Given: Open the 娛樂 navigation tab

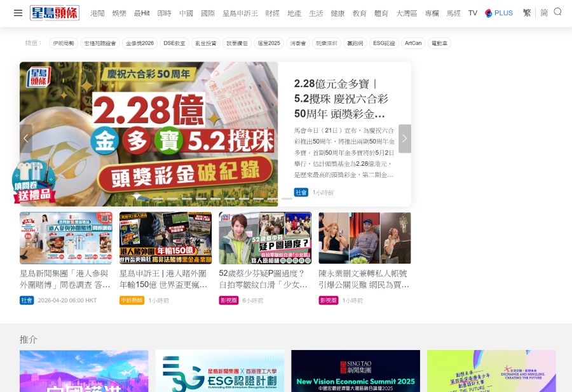Looking at the screenshot, I should (x=119, y=13).
